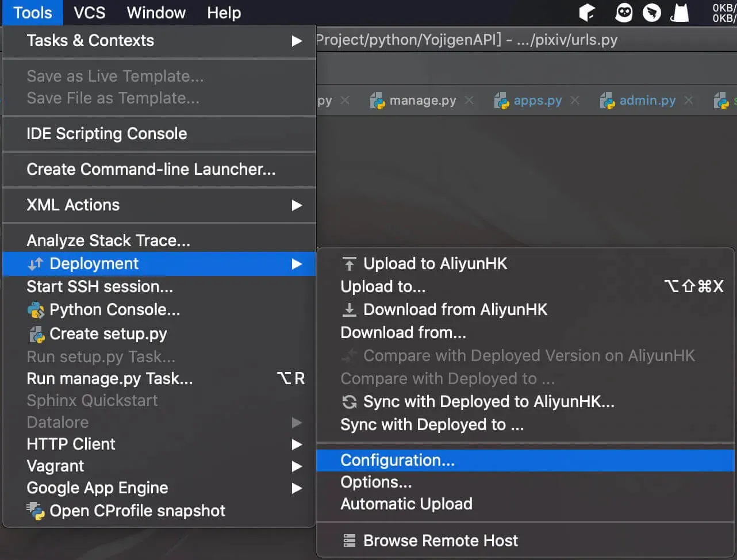Click the owl-face icon in menu bar

[x=624, y=13]
